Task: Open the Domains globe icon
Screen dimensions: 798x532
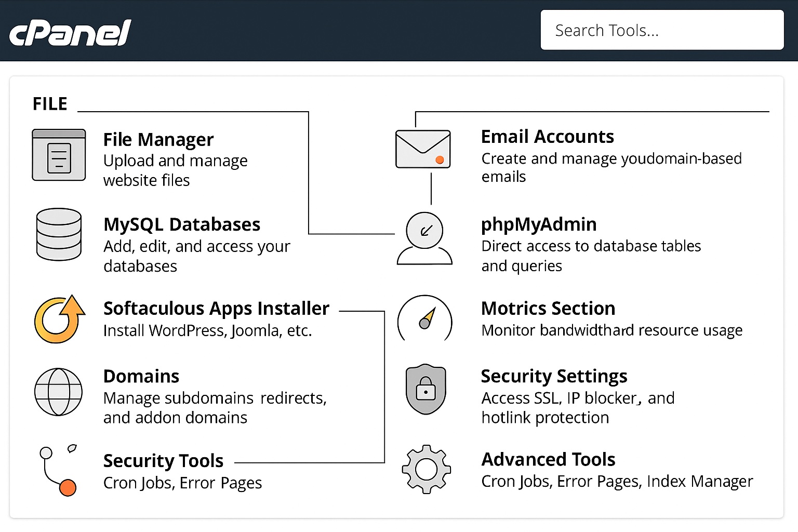Action: pyautogui.click(x=58, y=392)
